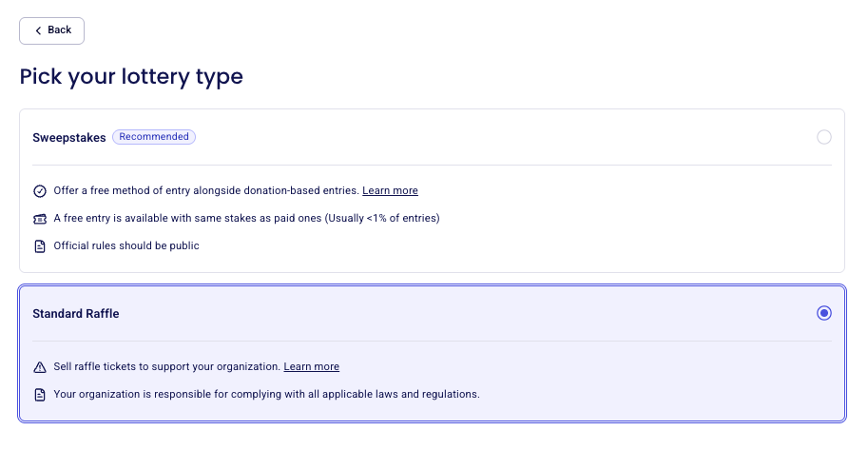Image resolution: width=868 pixels, height=450 pixels.
Task: Click the Sweepstakes card title
Action: [69, 137]
